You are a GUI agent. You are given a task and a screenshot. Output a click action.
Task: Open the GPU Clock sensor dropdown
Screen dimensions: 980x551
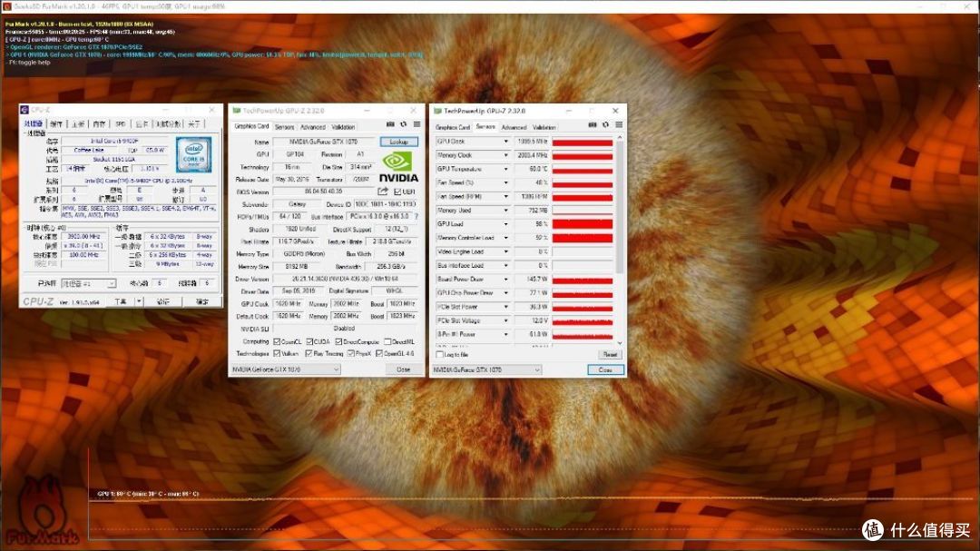tap(505, 142)
